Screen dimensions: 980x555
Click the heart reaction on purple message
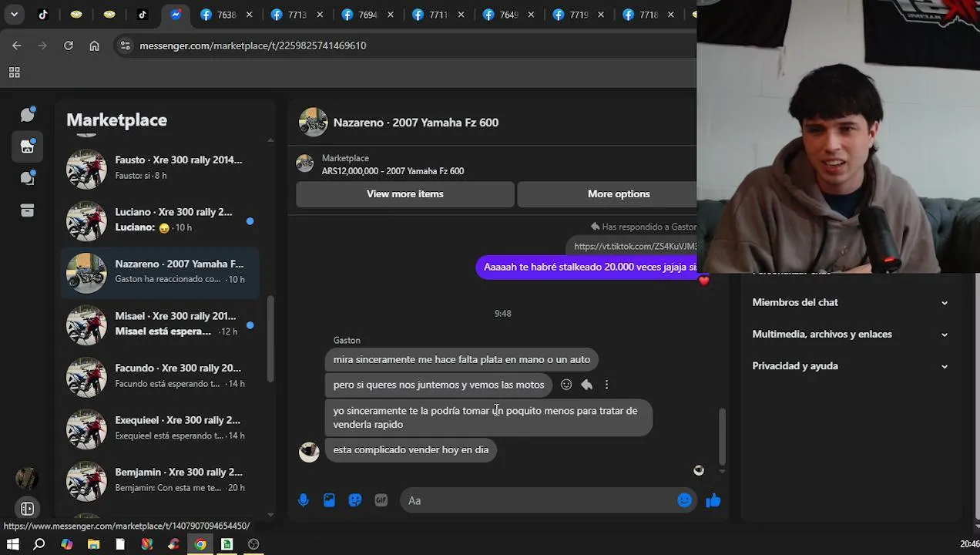pyautogui.click(x=703, y=280)
